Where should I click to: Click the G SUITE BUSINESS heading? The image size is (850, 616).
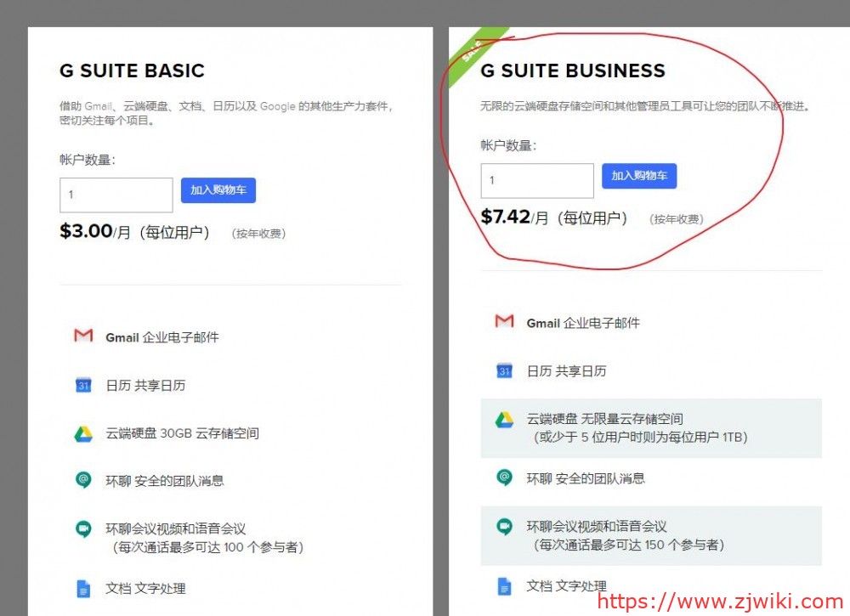coord(573,71)
